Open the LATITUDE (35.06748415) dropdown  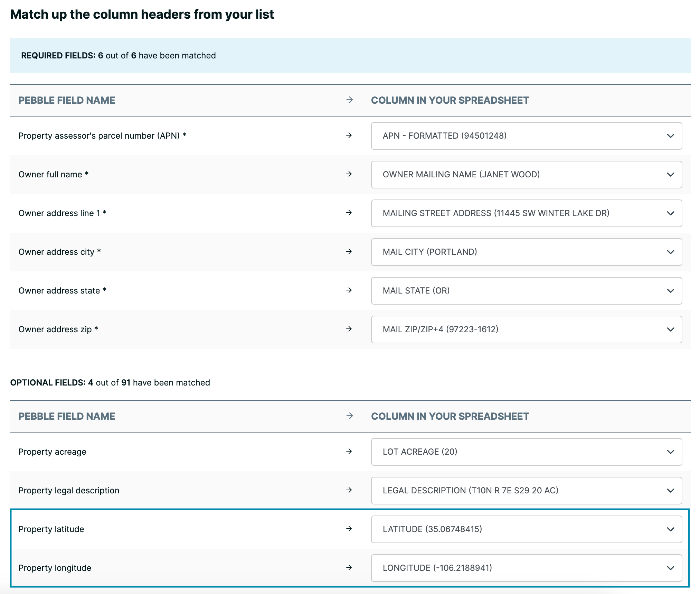click(x=526, y=529)
